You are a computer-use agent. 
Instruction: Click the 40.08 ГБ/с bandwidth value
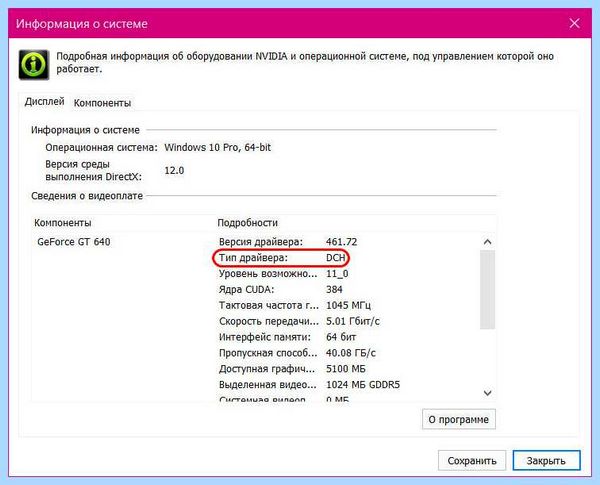pyautogui.click(x=351, y=353)
